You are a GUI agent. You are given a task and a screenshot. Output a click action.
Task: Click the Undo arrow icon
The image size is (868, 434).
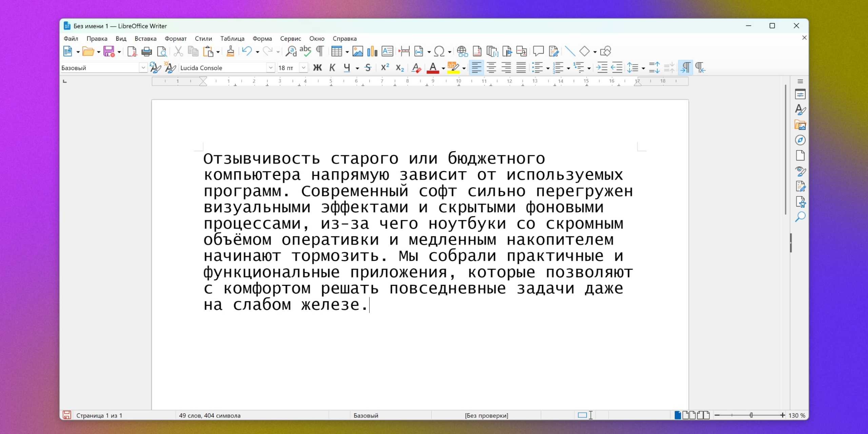[x=247, y=52]
